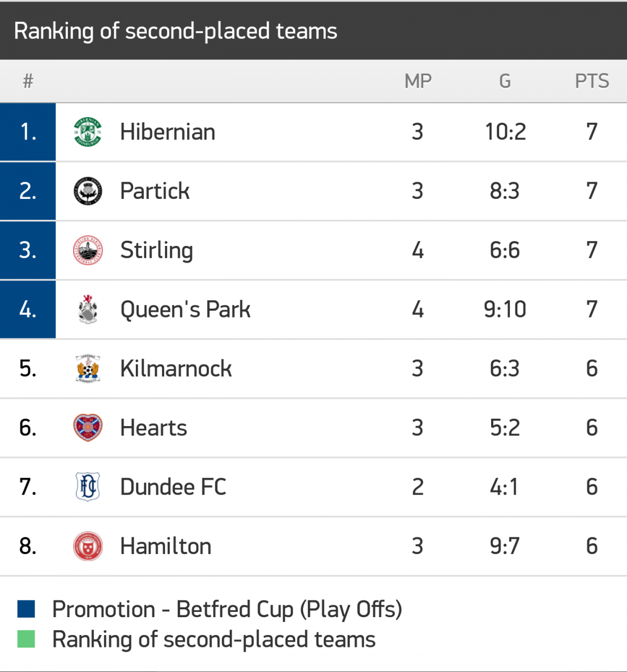Viewport: 627px width, 672px height.
Task: Click the MP column header
Action: [x=418, y=81]
